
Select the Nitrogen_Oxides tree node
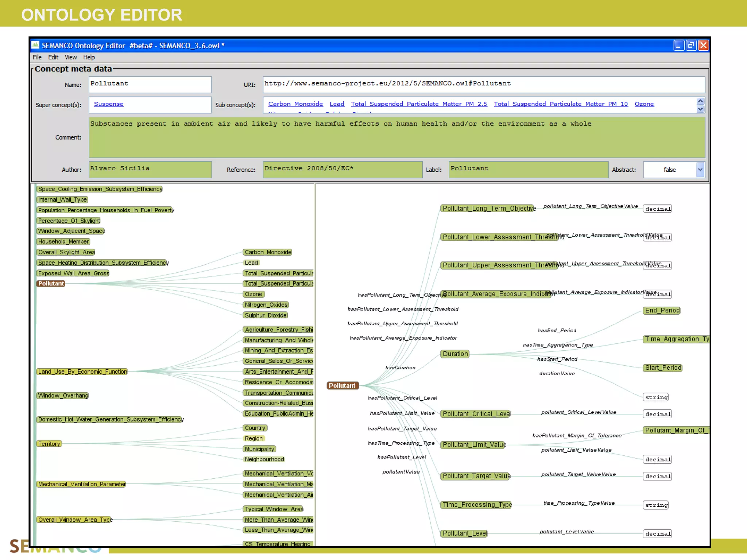(x=266, y=304)
